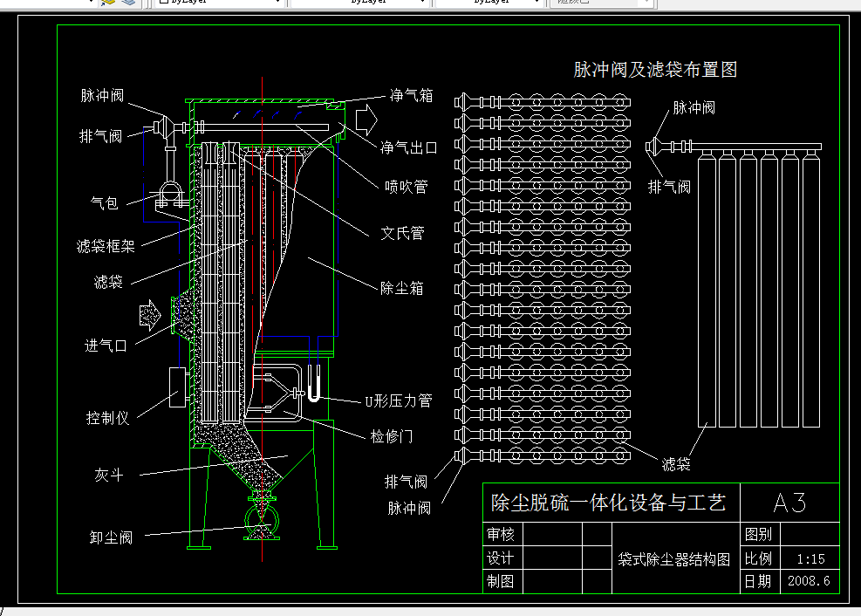The height and width of the screenshot is (616, 861).
Task: Click the 净气出口 label
Action: click(x=408, y=147)
